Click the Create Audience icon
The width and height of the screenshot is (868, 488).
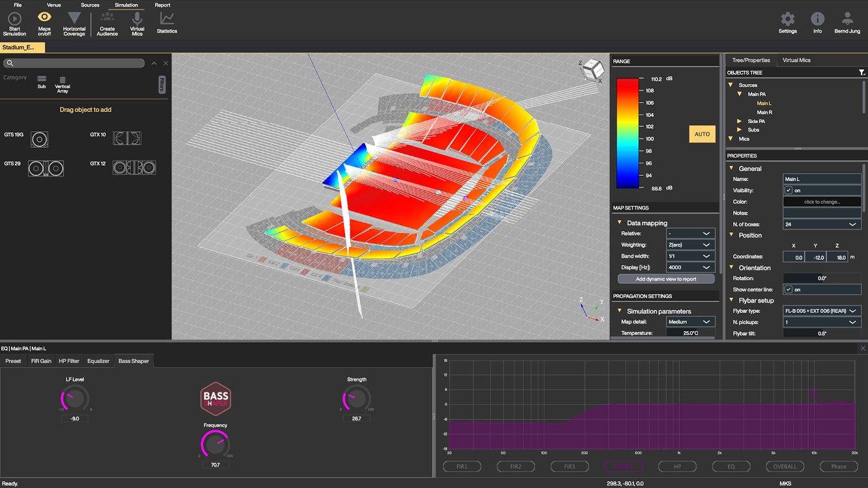[x=107, y=19]
